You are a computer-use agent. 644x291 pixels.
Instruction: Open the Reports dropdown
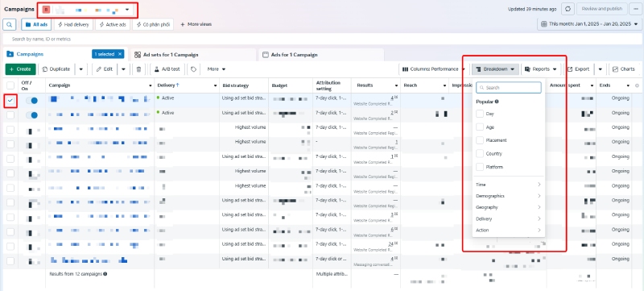[540, 69]
